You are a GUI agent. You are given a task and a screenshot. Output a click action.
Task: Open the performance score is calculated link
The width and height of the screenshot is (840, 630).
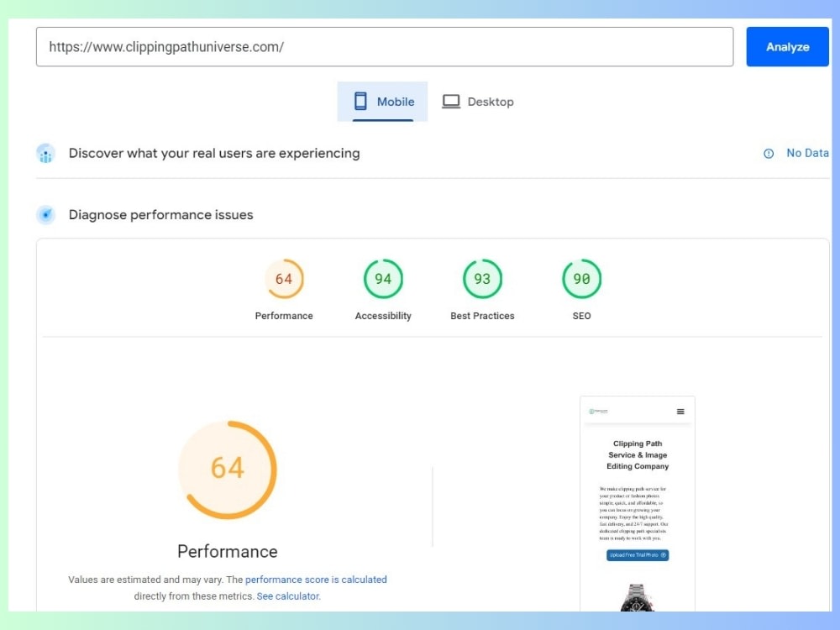click(316, 580)
